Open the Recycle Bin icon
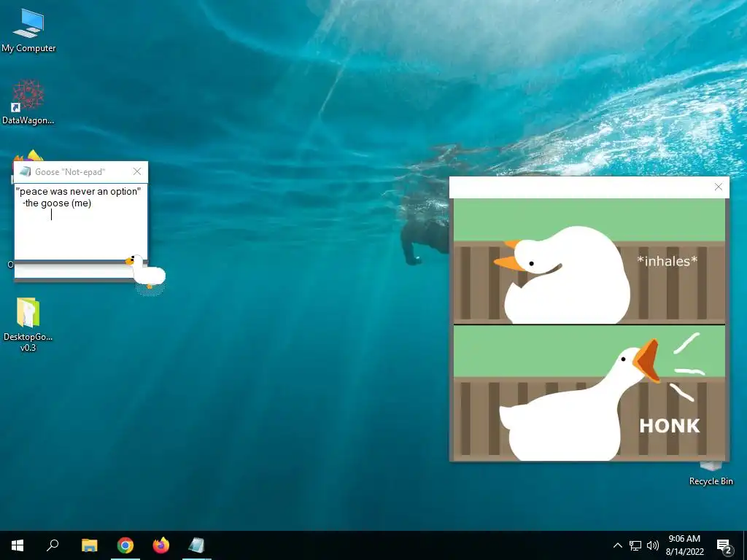The image size is (747, 560). click(x=711, y=474)
